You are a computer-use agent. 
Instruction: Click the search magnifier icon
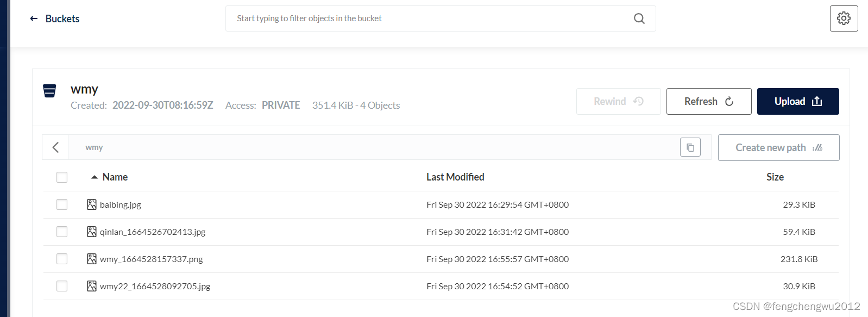click(x=639, y=18)
